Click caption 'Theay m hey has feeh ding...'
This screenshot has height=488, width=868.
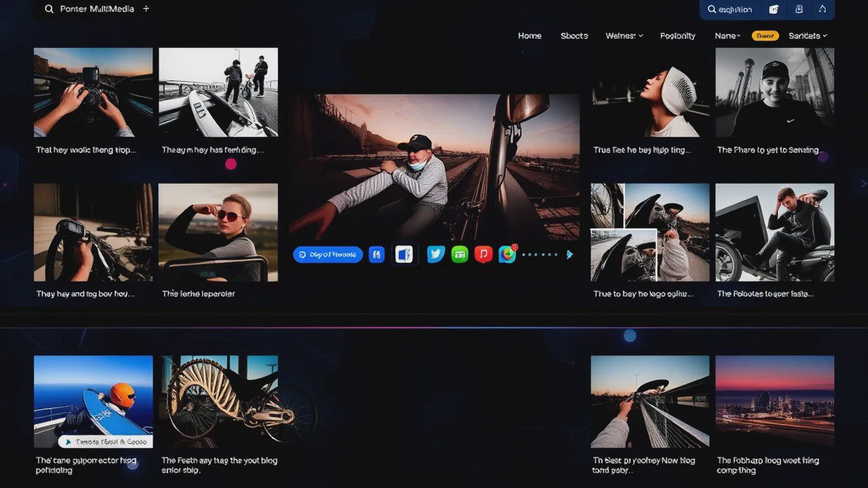212,150
